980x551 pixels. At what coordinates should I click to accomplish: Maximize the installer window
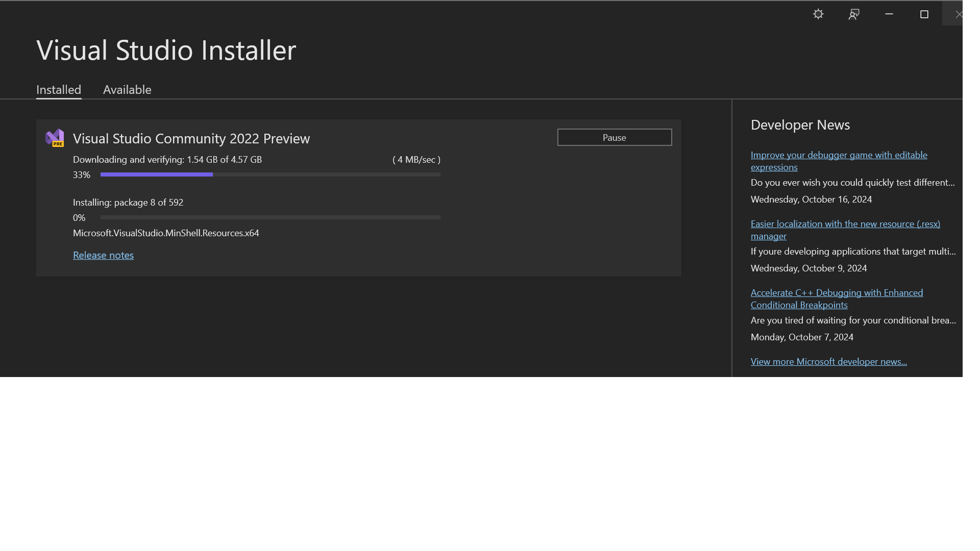(924, 14)
